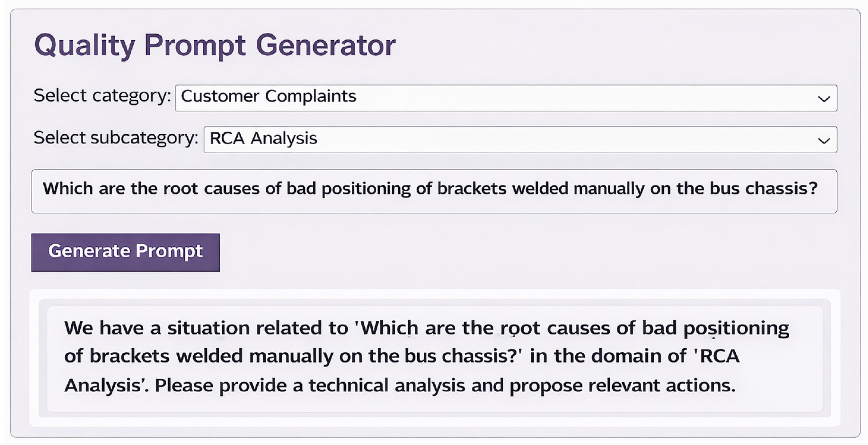Click the 'Select subcategory:' label
Viewport: 868px width, 445px height.
(116, 138)
